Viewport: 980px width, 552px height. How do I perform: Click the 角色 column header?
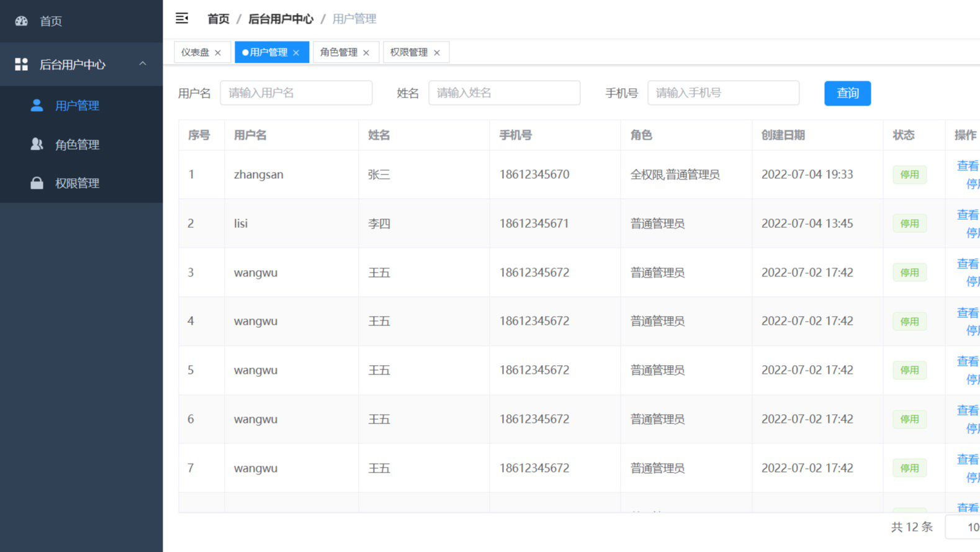click(641, 135)
